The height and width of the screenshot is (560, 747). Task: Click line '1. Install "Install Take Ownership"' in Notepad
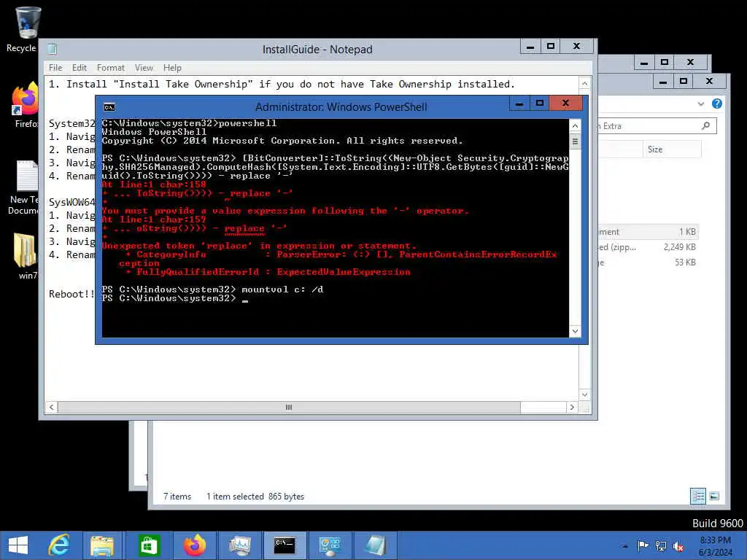pyautogui.click(x=282, y=85)
